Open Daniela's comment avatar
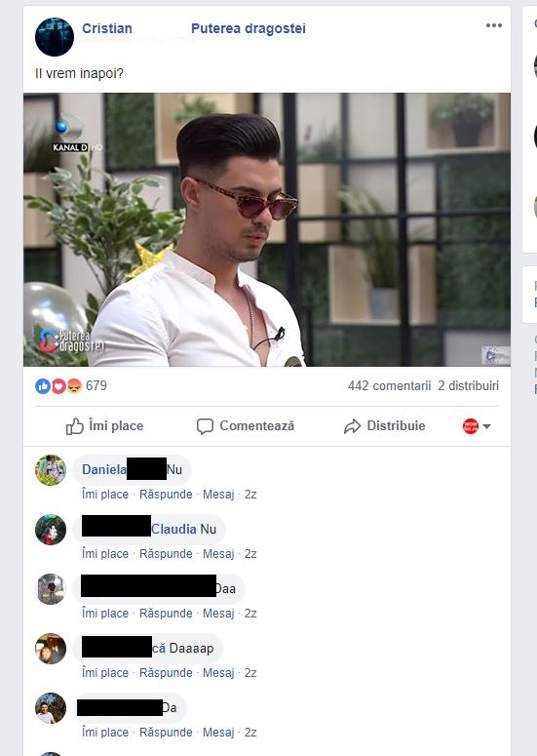This screenshot has height=756, width=537. [51, 470]
